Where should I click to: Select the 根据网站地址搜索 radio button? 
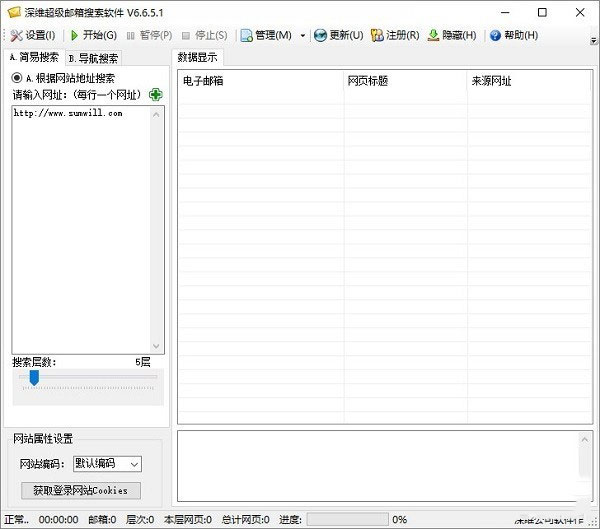[17, 77]
